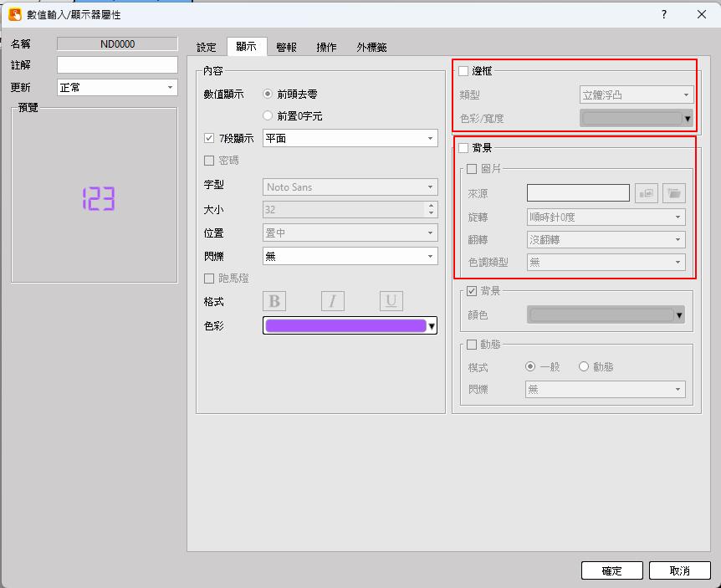Select the 前置0字元 radio option

[x=268, y=116]
